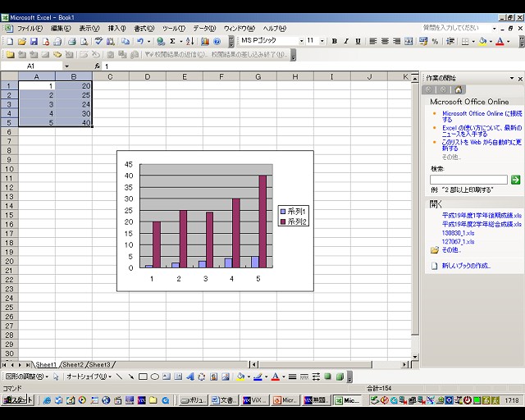Switch to the Sheet2 tab

coord(73,364)
